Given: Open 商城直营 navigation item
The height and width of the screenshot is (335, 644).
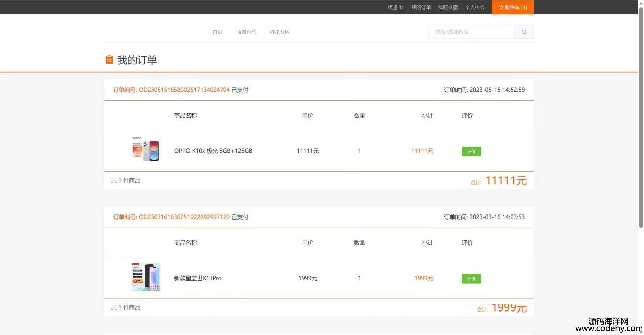Looking at the screenshot, I should click(246, 32).
